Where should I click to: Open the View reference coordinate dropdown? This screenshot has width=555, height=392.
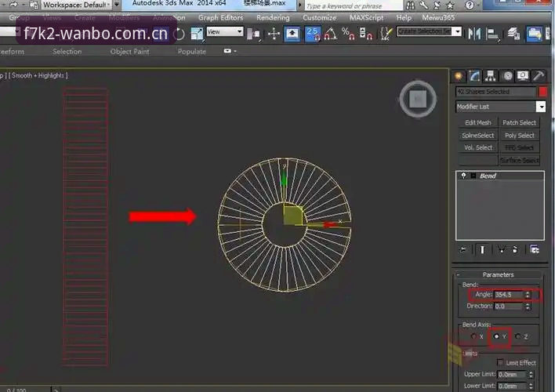click(225, 31)
